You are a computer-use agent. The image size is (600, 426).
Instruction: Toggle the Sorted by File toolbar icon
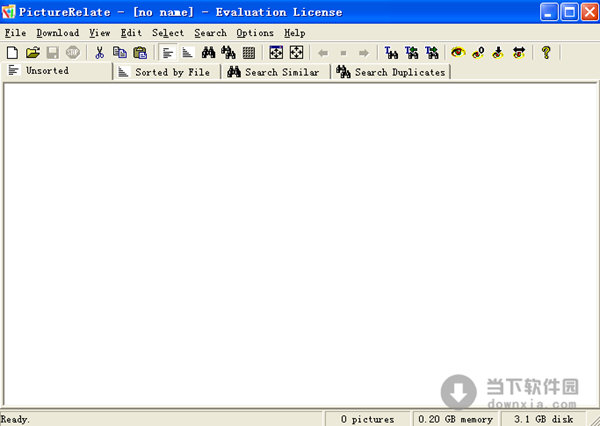tap(188, 52)
